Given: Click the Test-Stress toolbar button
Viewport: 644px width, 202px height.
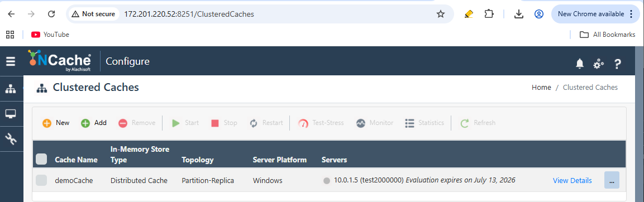Looking at the screenshot, I should tap(321, 123).
